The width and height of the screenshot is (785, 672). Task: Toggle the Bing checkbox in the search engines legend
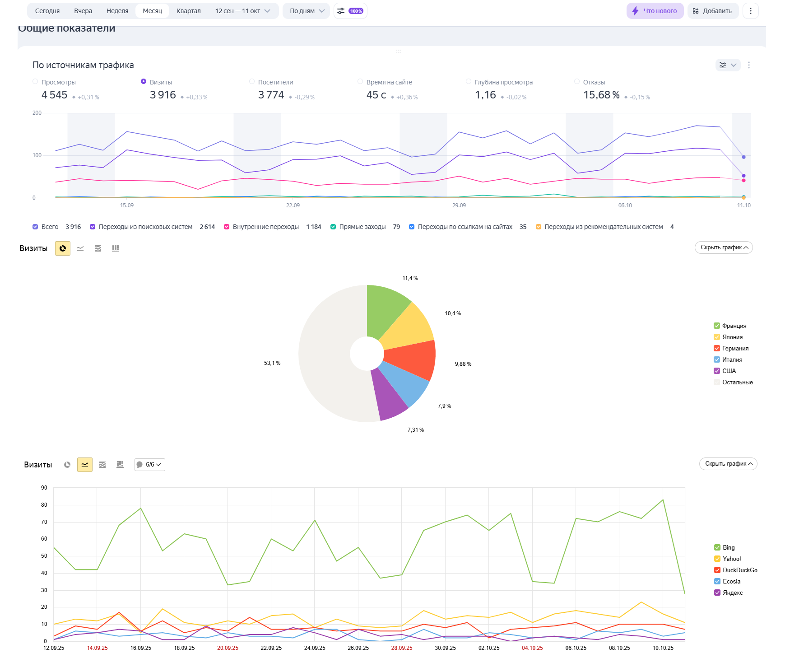tap(717, 548)
